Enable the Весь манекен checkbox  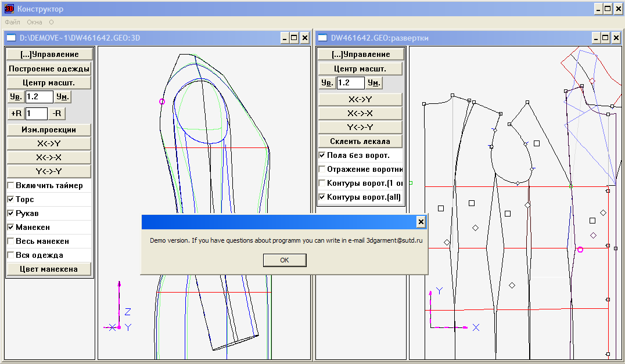click(x=11, y=242)
